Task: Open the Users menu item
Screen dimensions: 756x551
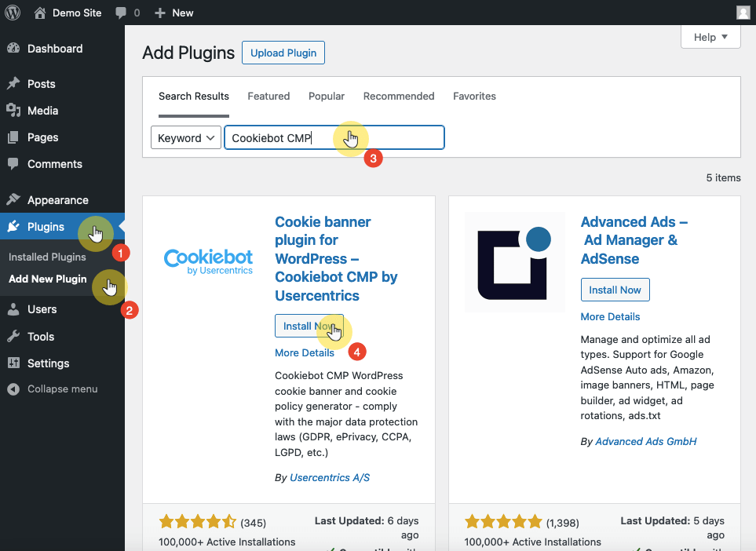Action: click(x=62, y=309)
